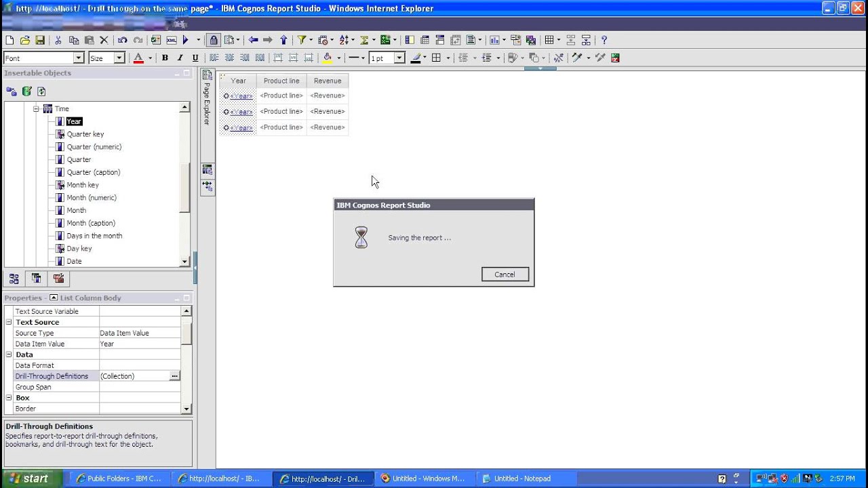Toggle Underline formatting
Image resolution: width=868 pixels, height=488 pixels.
pos(195,58)
